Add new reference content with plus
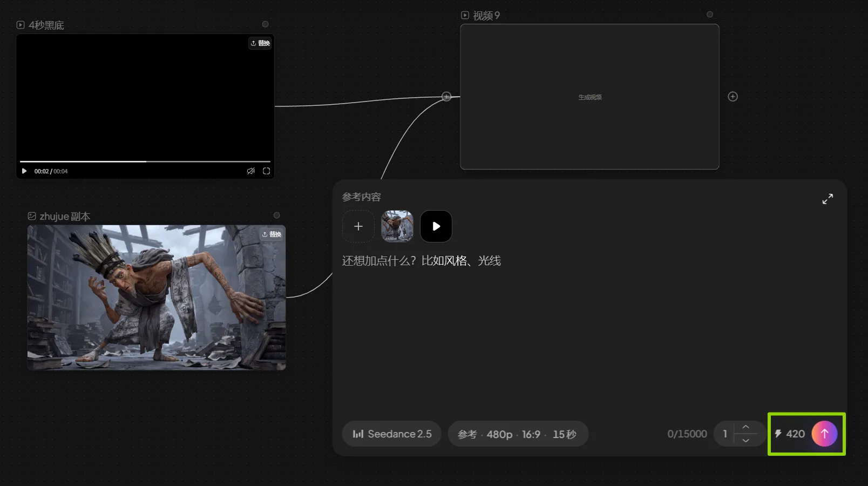The width and height of the screenshot is (868, 486). click(358, 226)
